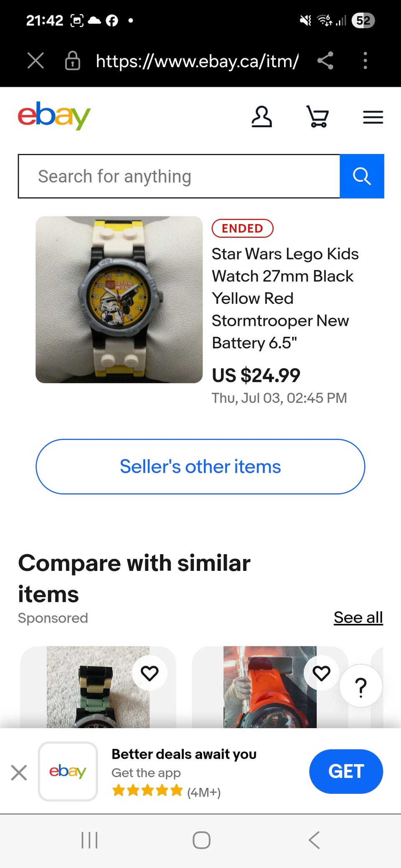The width and height of the screenshot is (401, 868).
Task: Open the Stormtrooper Lego watch thumbnail
Action: (119, 300)
